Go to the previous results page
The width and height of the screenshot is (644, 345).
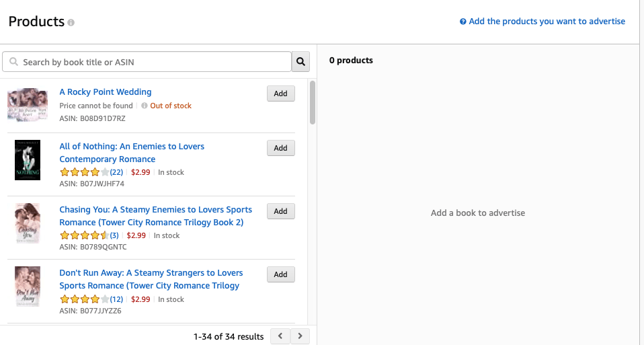click(x=280, y=336)
